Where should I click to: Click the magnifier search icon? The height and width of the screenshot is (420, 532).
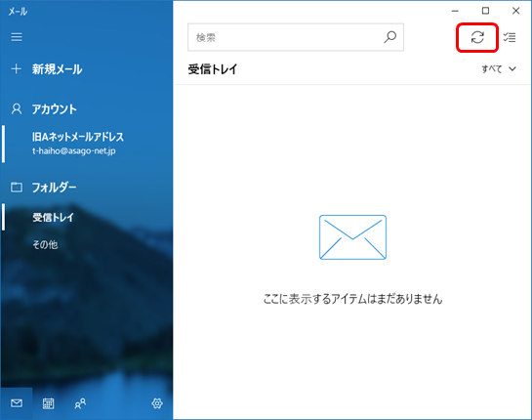coord(390,37)
